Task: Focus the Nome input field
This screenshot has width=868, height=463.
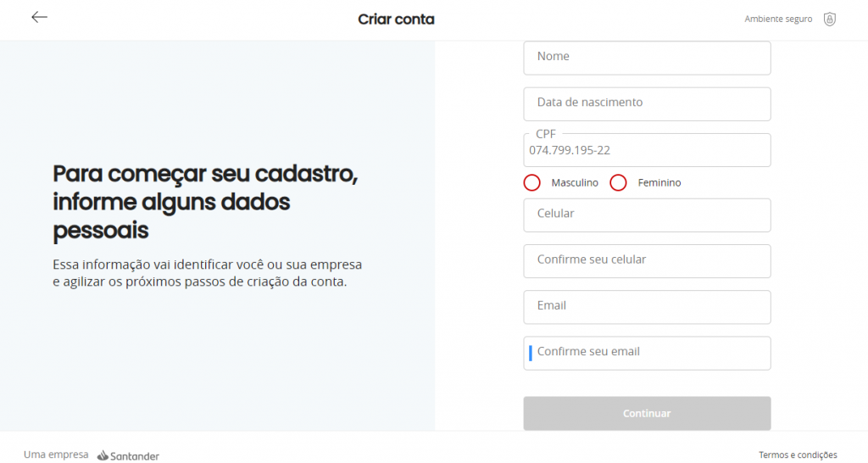Action: tap(647, 58)
